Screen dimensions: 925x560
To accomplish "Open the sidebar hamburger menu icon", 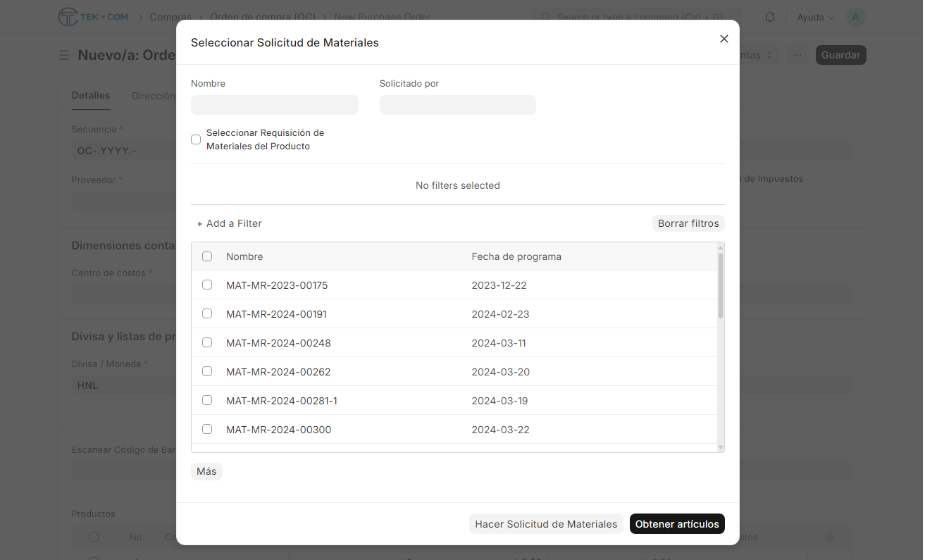I will pos(64,55).
